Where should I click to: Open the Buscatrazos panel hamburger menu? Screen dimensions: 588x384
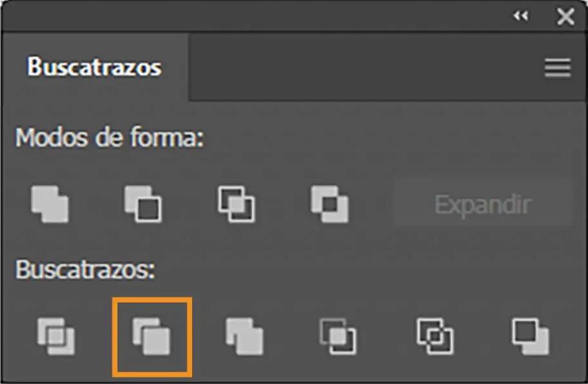coord(558,68)
